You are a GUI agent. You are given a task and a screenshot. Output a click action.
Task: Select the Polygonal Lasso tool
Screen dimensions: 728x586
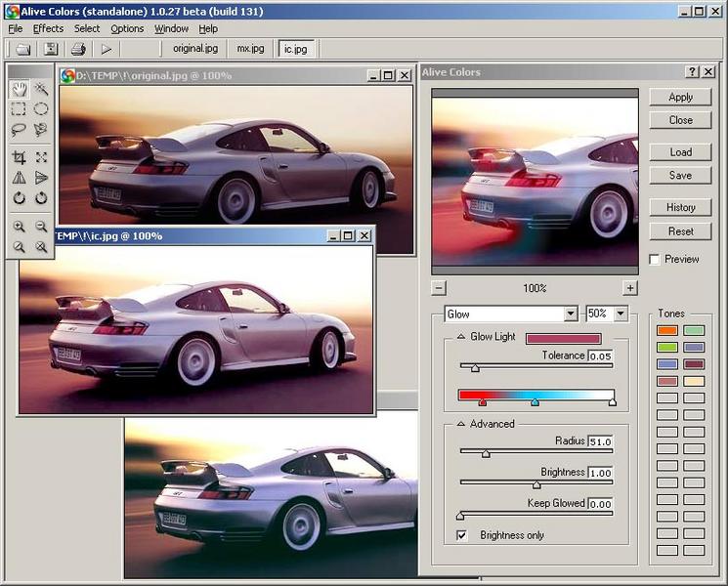click(41, 130)
